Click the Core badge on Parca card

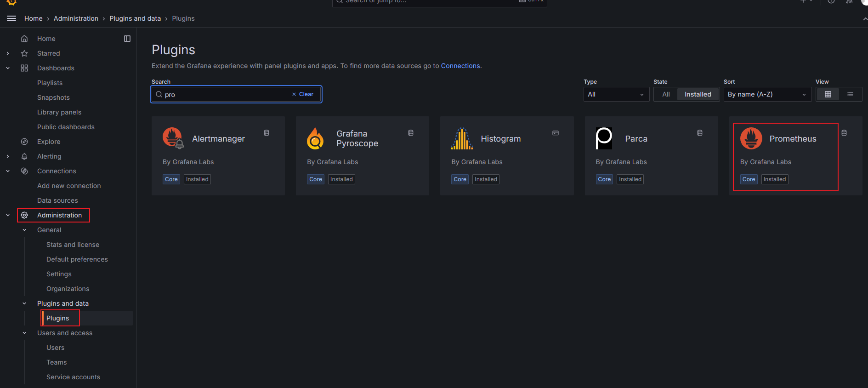604,179
